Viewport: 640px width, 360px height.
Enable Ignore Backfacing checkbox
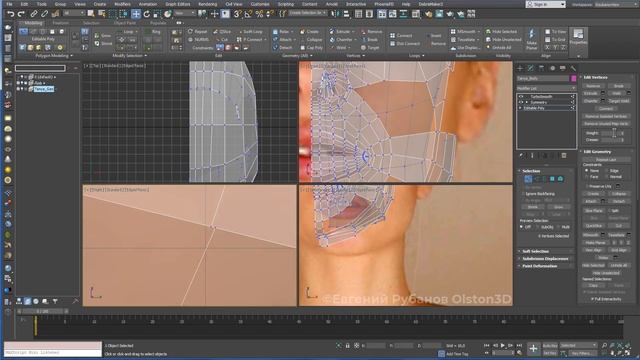pyautogui.click(x=523, y=193)
